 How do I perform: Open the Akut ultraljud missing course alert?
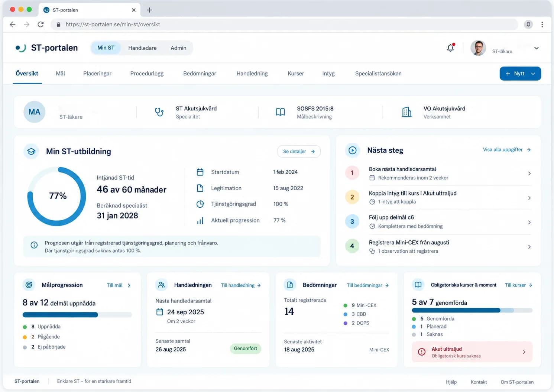click(472, 352)
